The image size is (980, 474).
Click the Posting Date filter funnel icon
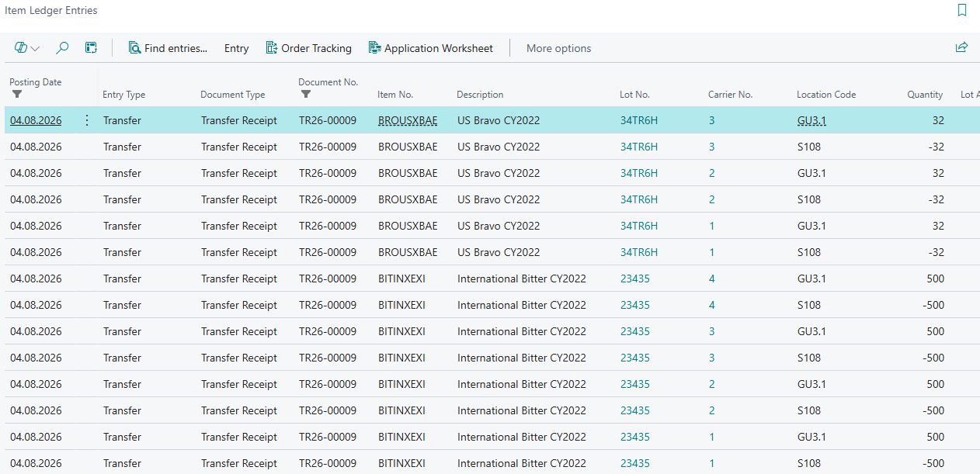[x=17, y=94]
